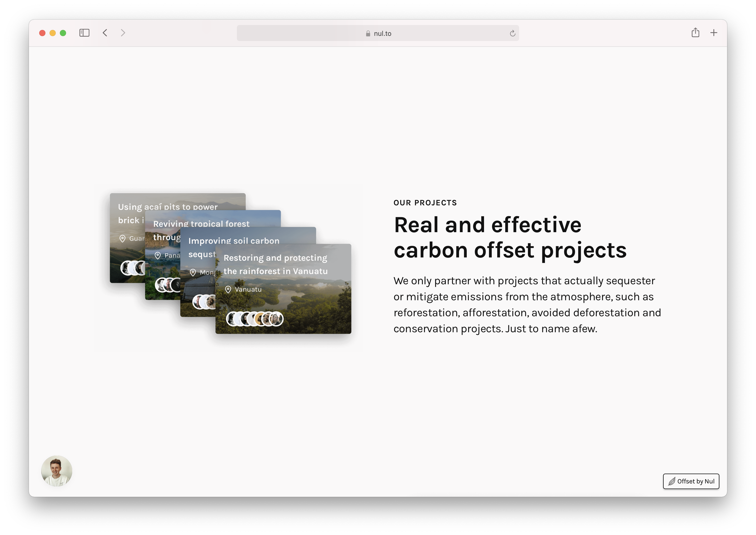756x535 pixels.
Task: Click the Mongolia card location pin
Action: (x=193, y=272)
